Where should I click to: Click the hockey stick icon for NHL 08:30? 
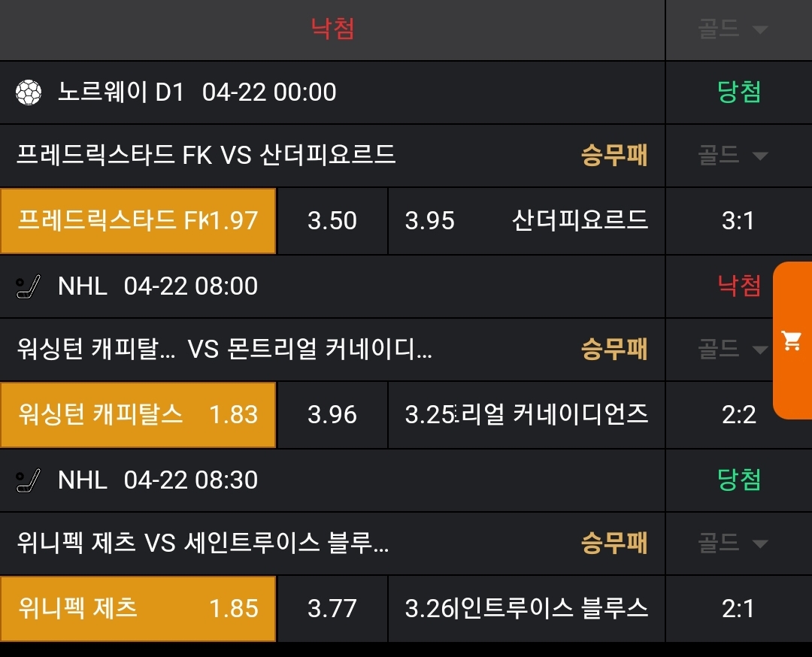click(29, 480)
